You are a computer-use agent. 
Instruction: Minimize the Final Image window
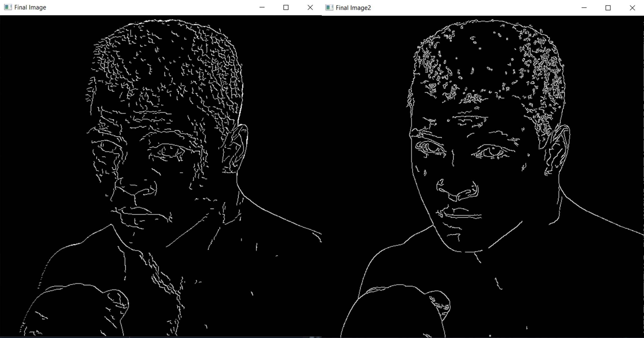tap(262, 7)
